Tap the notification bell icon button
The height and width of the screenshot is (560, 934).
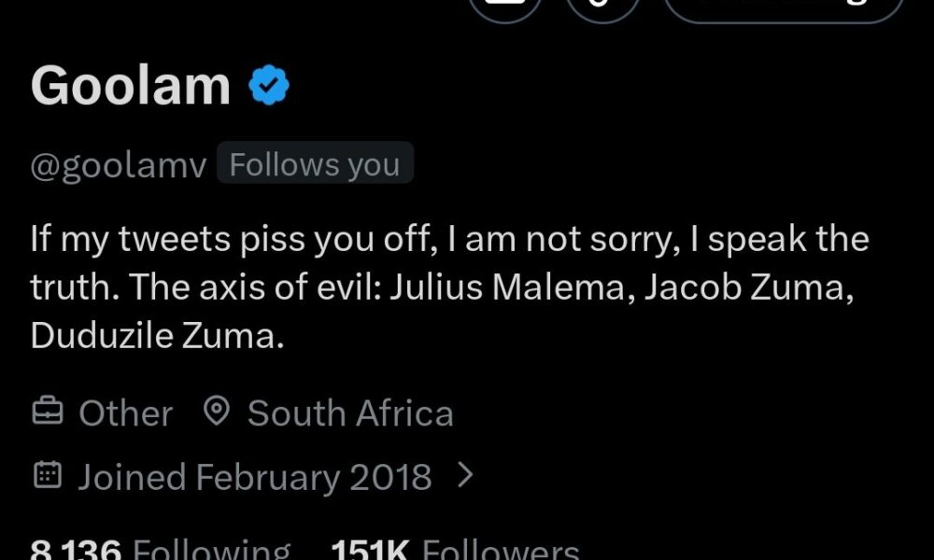point(602,7)
